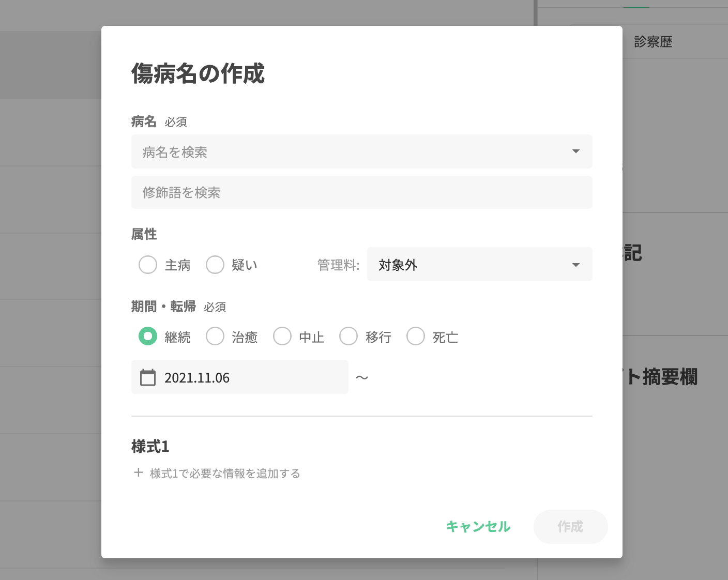The height and width of the screenshot is (580, 728).
Task: Click the plus icon under 様式1
Action: pyautogui.click(x=138, y=473)
